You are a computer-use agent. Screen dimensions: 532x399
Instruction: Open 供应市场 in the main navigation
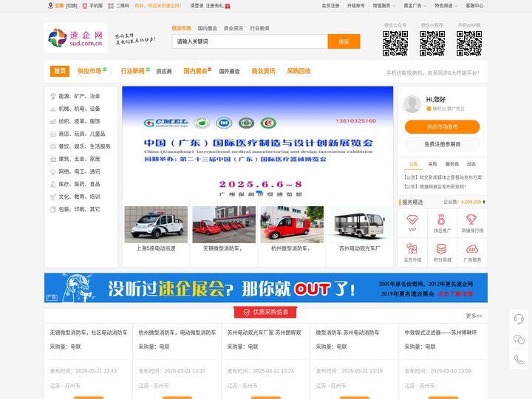click(89, 71)
